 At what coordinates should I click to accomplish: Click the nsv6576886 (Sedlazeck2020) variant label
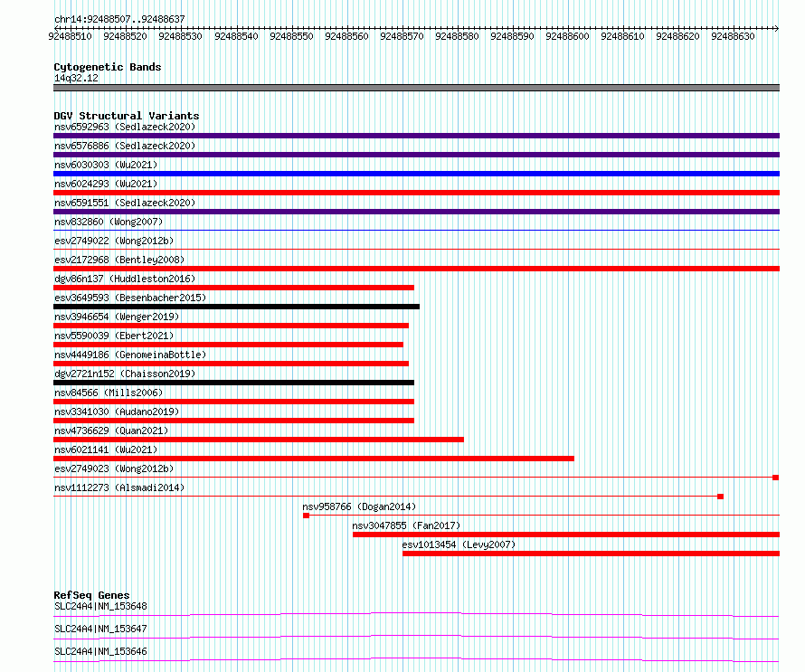click(125, 146)
